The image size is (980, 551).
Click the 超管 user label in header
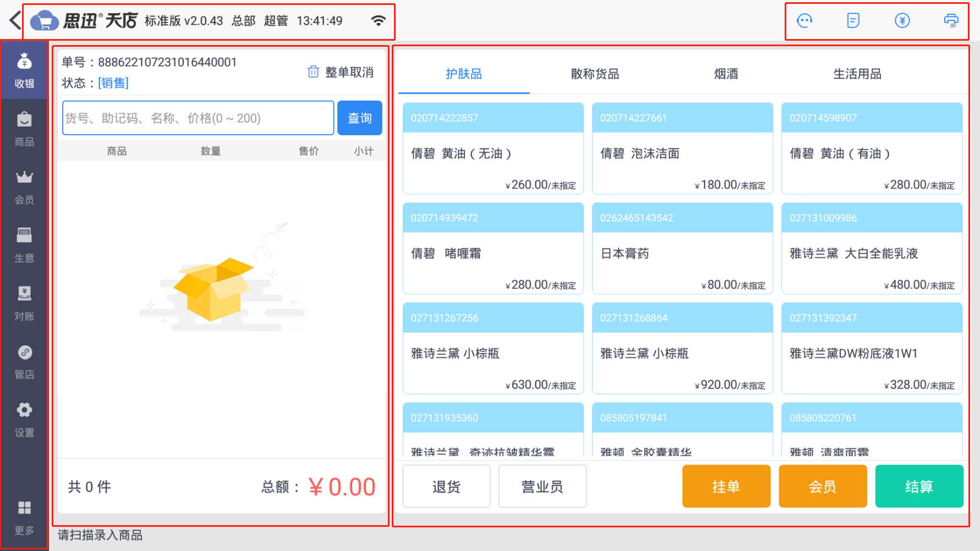[276, 21]
